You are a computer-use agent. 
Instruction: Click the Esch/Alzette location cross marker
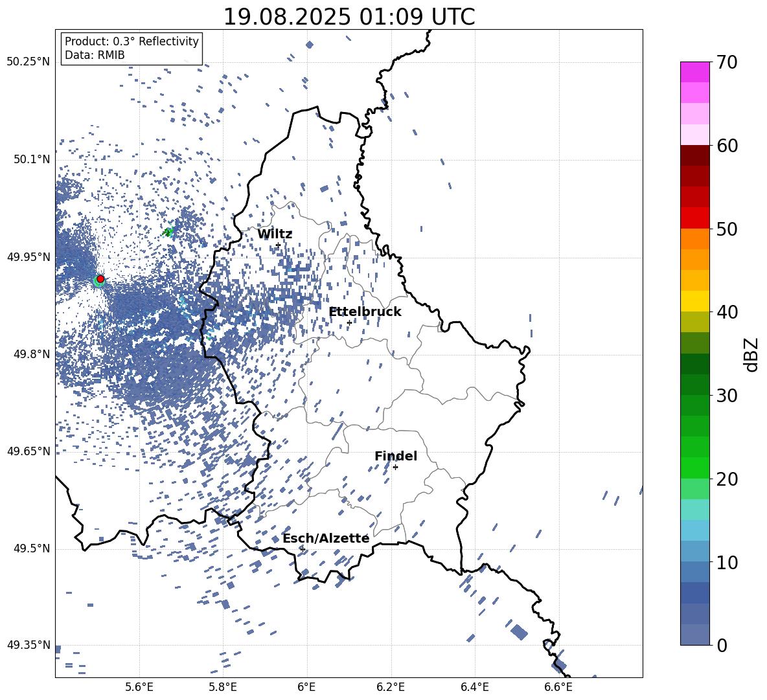click(303, 549)
